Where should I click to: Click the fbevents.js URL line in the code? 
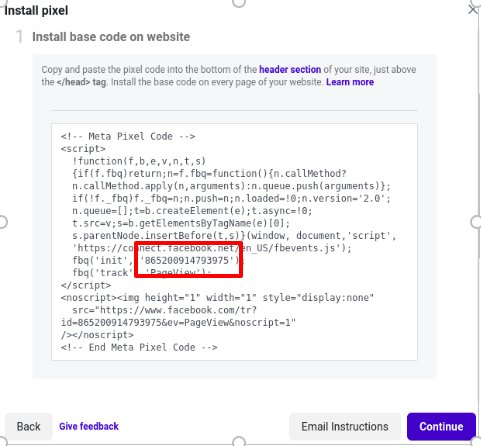coord(212,248)
